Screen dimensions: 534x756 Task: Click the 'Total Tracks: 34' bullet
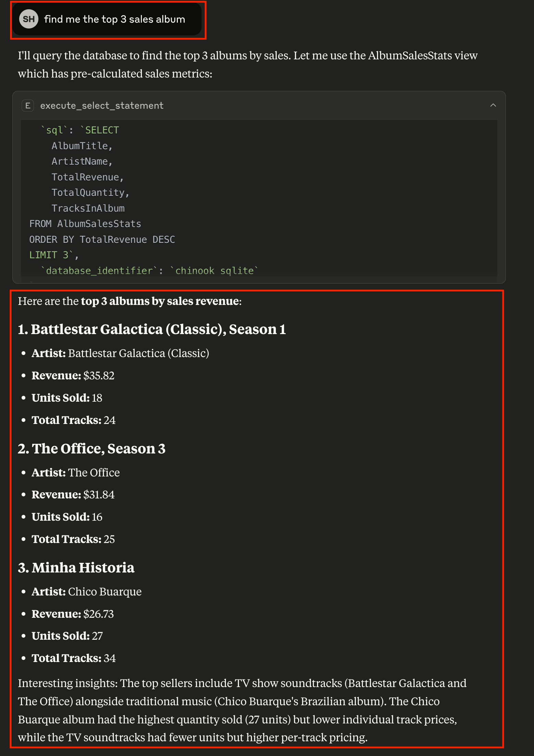[x=73, y=658]
